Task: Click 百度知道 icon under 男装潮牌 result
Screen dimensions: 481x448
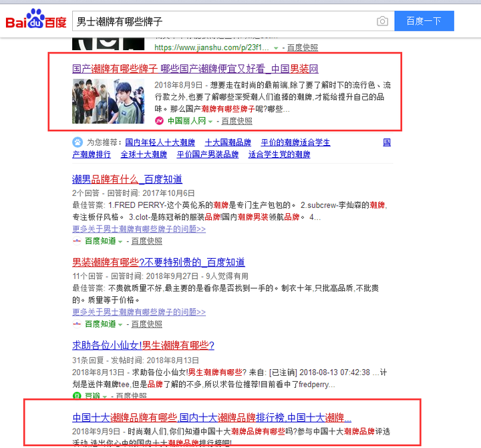Action: (77, 324)
